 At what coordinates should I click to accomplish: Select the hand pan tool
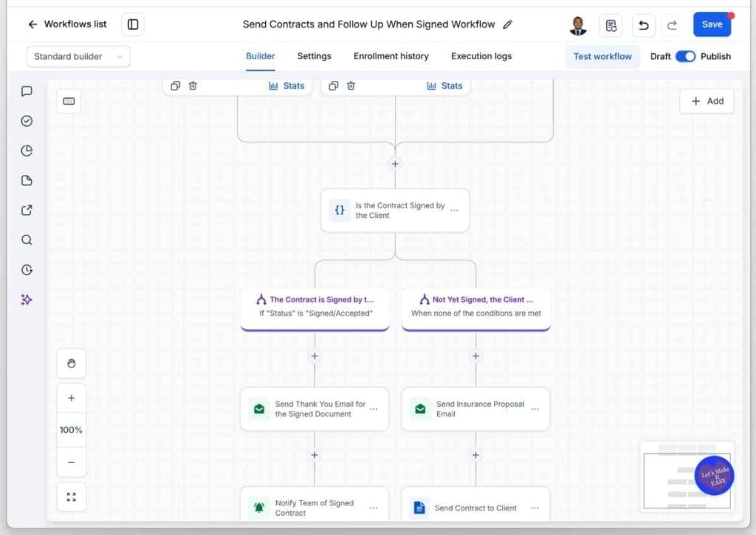click(x=72, y=363)
